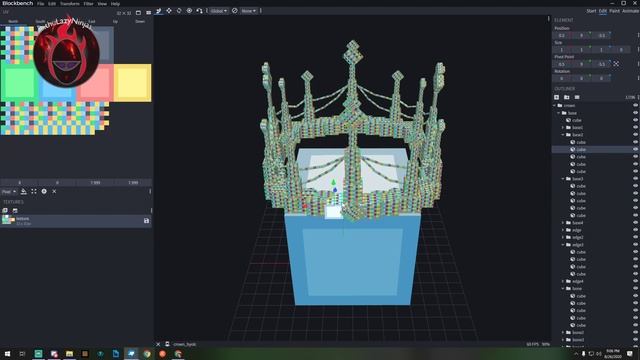Hide the crown group with its eye
The height and width of the screenshot is (360, 640).
coord(636,105)
